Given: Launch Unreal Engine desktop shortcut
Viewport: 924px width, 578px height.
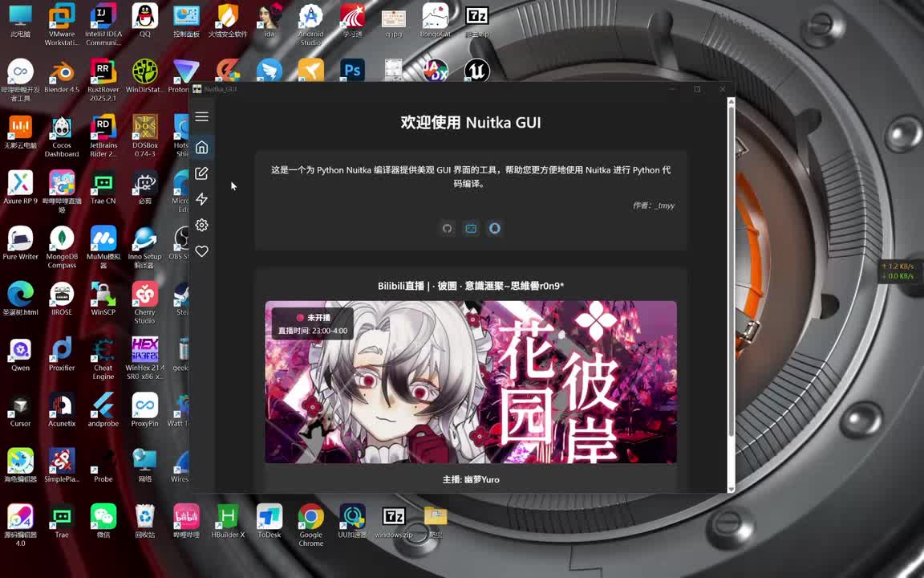Looking at the screenshot, I should click(x=476, y=71).
